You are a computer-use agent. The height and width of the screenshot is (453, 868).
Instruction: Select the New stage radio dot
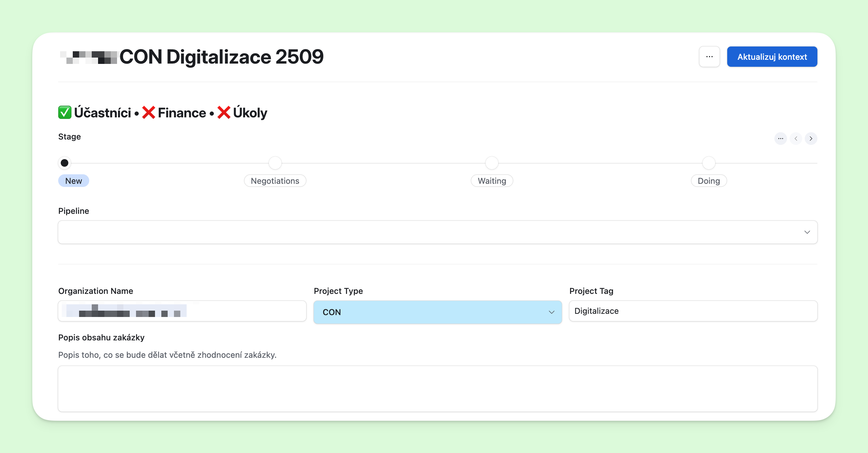click(64, 163)
